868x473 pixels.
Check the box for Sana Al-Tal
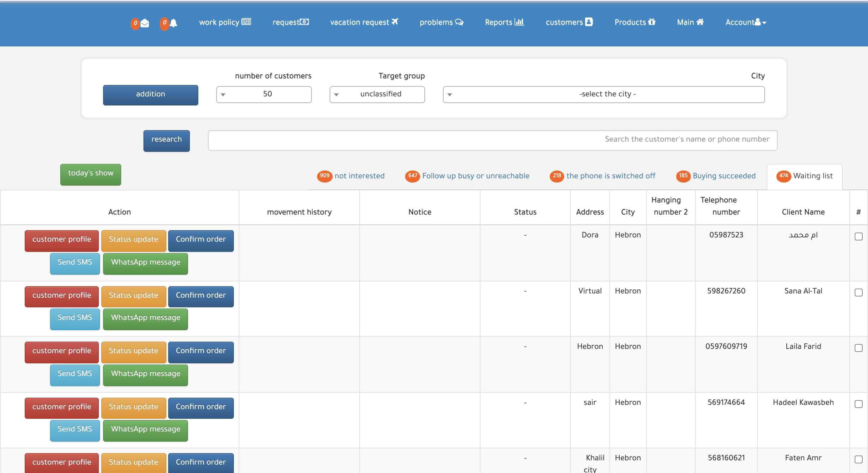[858, 293]
